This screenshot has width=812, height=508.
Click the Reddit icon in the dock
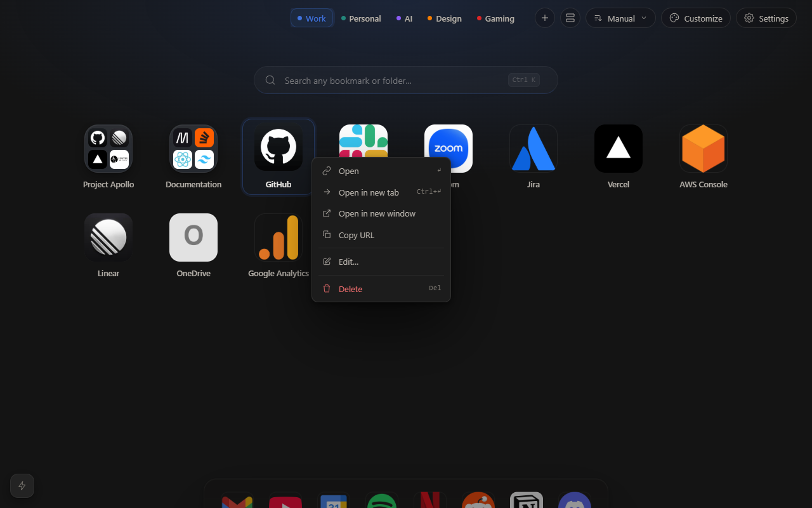click(x=478, y=500)
